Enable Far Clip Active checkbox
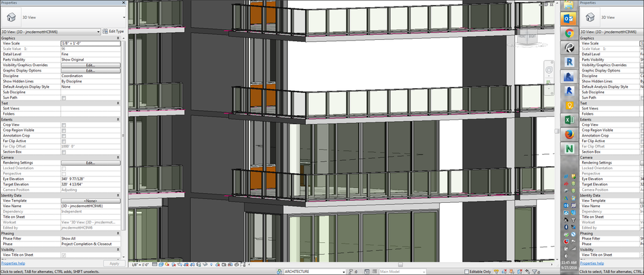 64,141
